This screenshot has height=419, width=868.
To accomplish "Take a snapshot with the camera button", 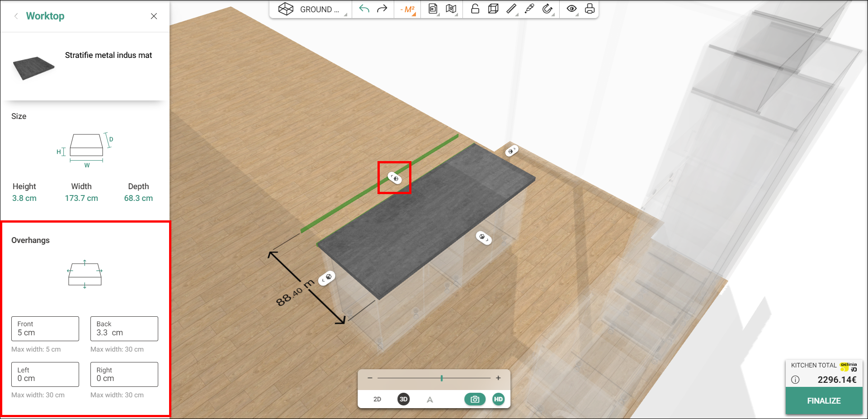I will click(475, 399).
